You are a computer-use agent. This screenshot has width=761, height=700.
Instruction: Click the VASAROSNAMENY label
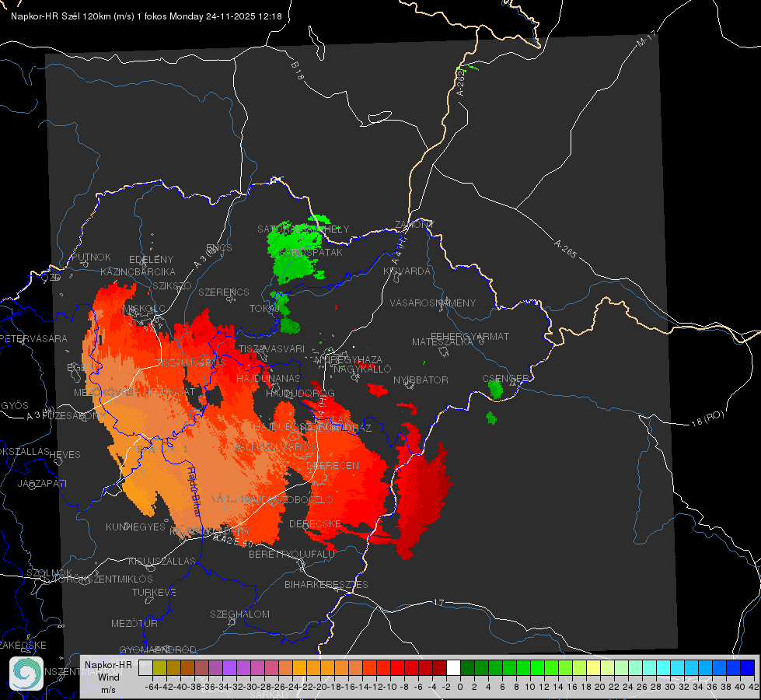[433, 303]
